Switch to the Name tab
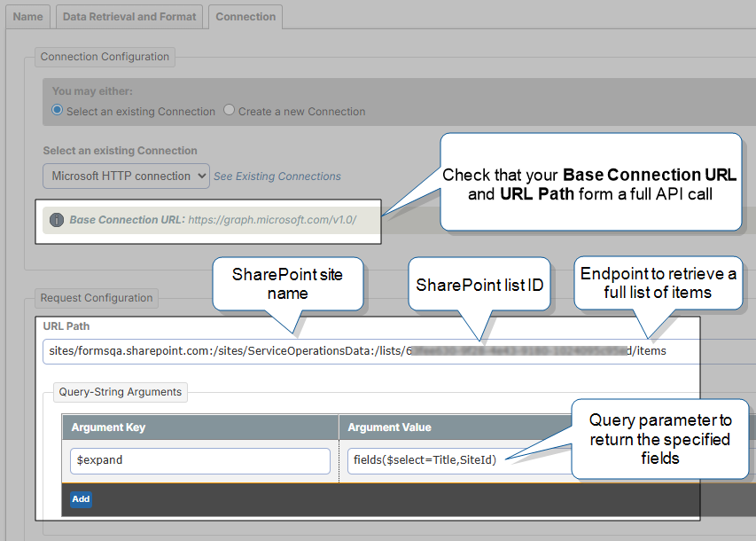756x541 pixels. (27, 16)
